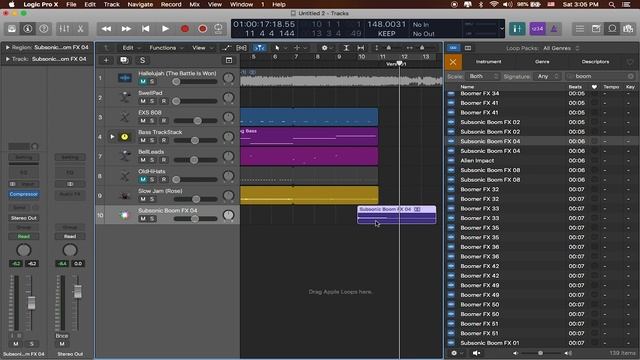This screenshot has height=360, width=640.
Task: Select the Genre tab in loop browser
Action: (542, 62)
